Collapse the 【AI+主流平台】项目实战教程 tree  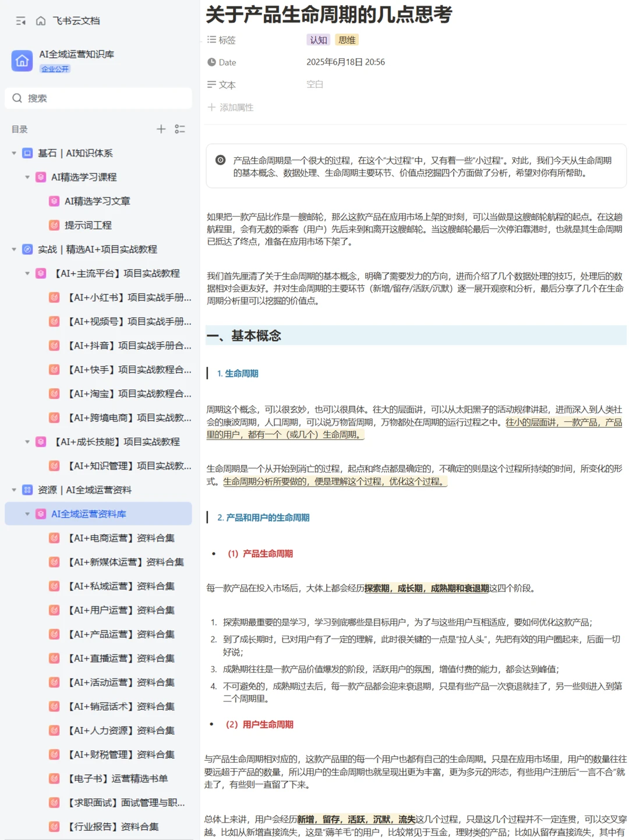click(27, 273)
